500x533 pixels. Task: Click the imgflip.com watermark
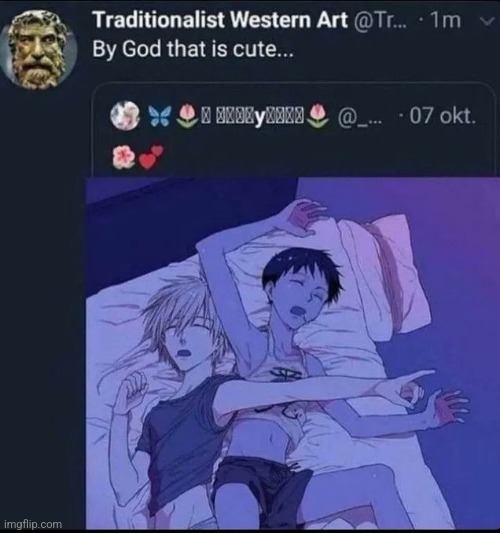click(33, 524)
